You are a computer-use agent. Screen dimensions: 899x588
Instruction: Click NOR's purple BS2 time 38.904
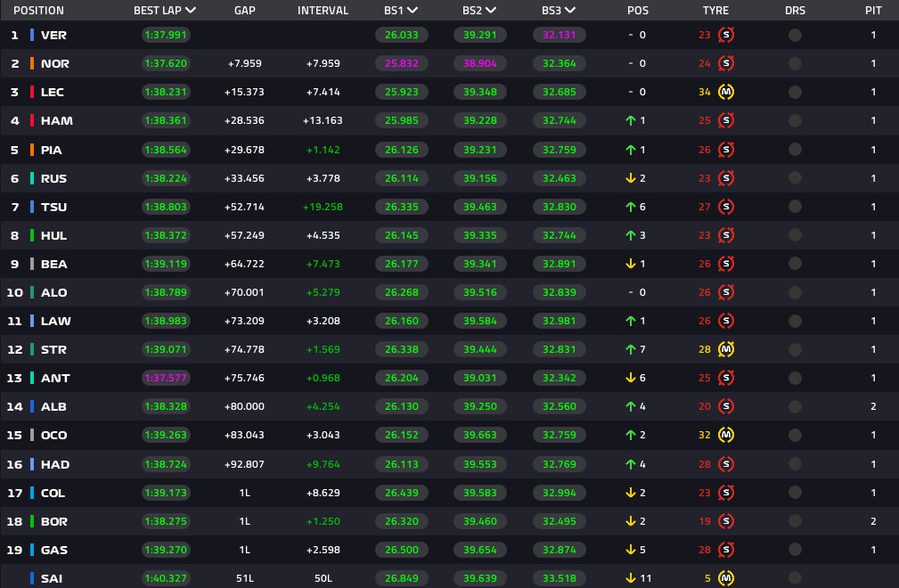coord(479,63)
